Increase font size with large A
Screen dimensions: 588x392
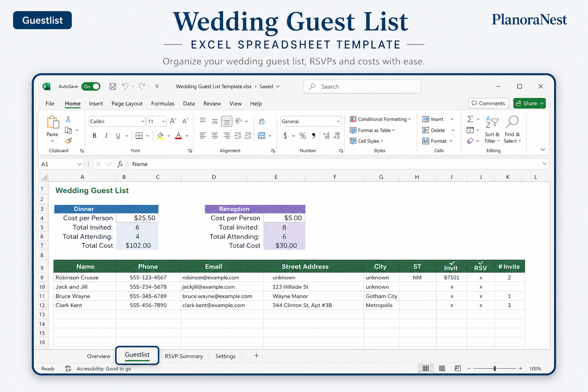[173, 121]
